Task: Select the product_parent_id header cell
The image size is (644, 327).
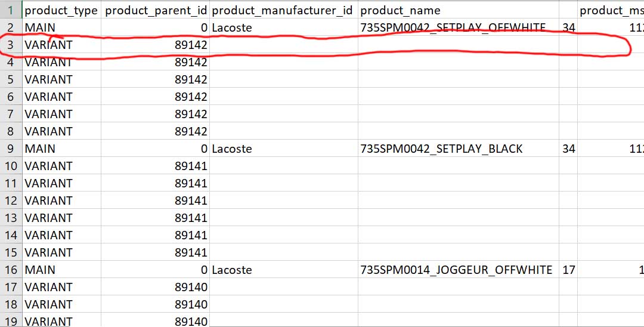Action: point(155,10)
